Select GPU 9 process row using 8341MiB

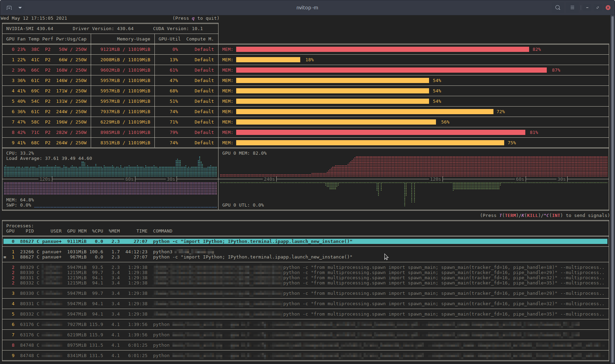[77, 356]
